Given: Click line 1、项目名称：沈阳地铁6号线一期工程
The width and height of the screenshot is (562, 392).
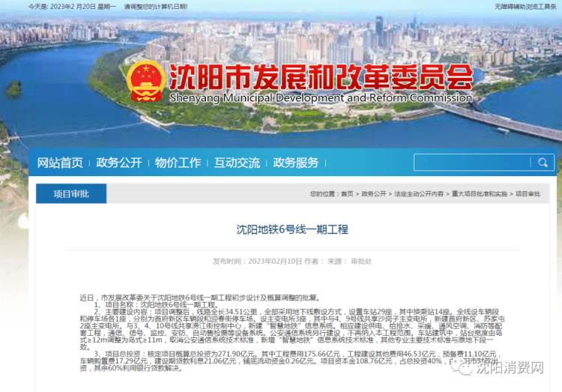Looking at the screenshot, I should [157, 305].
